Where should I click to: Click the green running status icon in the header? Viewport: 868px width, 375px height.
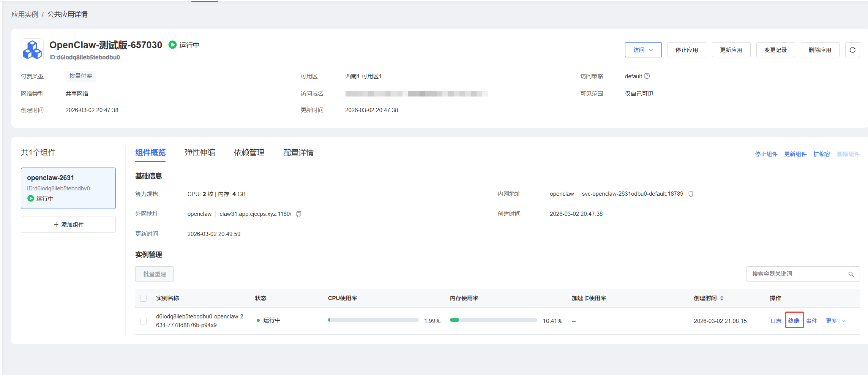pos(172,45)
